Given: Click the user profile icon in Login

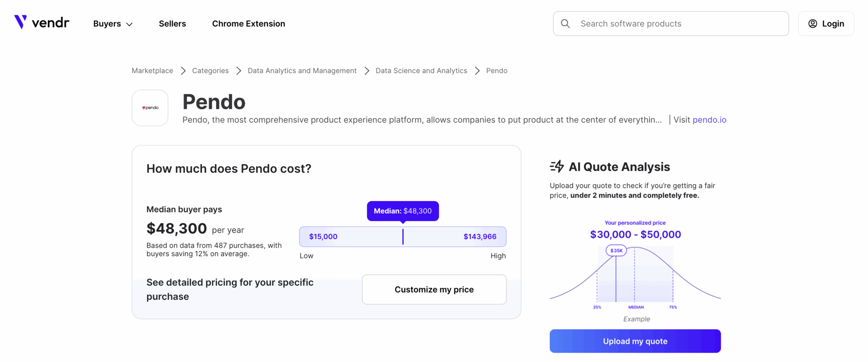Looking at the screenshot, I should click(812, 24).
